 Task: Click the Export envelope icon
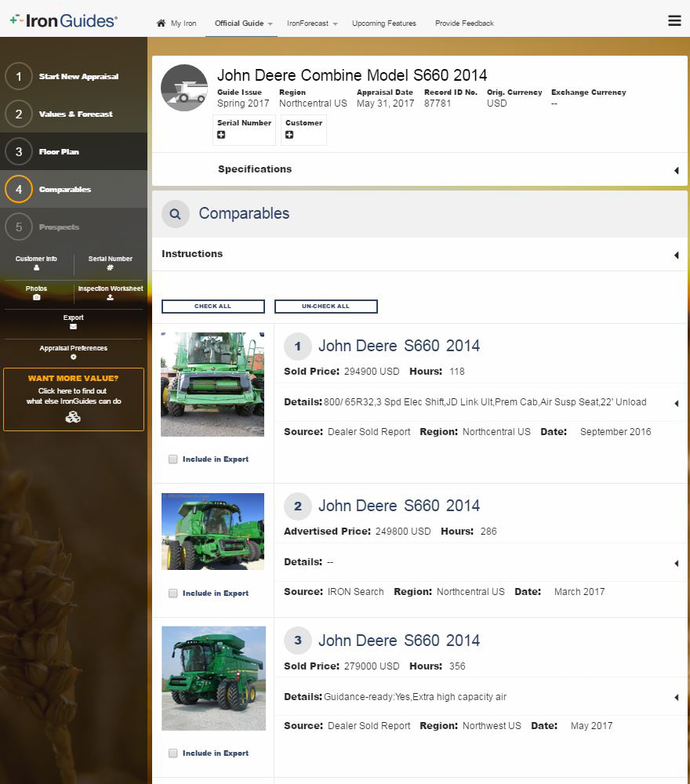pyautogui.click(x=74, y=326)
